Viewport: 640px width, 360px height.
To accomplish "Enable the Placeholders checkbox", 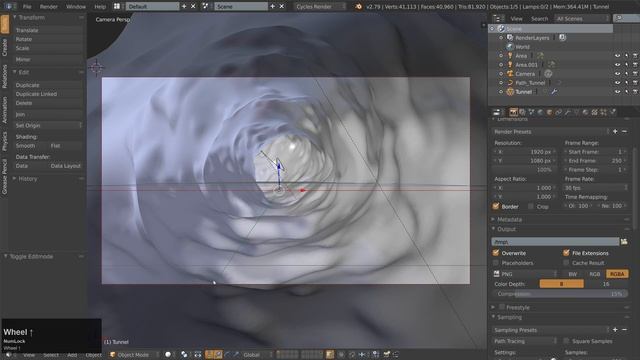I will pyautogui.click(x=496, y=263).
